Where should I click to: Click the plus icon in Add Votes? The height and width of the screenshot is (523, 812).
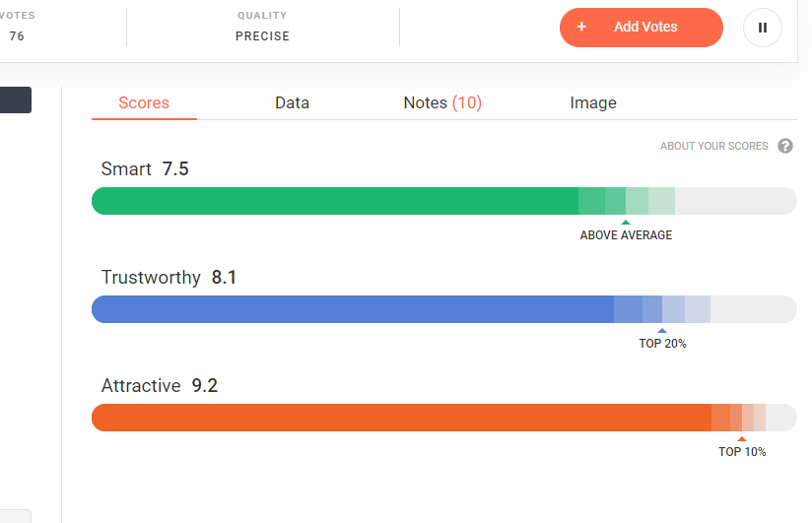[581, 27]
